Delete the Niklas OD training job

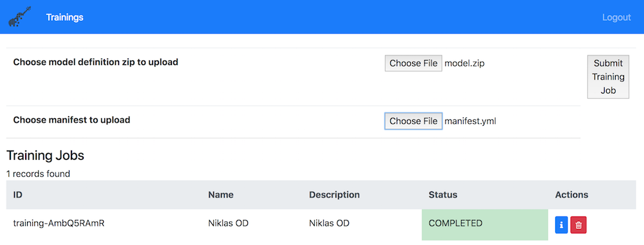[x=578, y=225]
